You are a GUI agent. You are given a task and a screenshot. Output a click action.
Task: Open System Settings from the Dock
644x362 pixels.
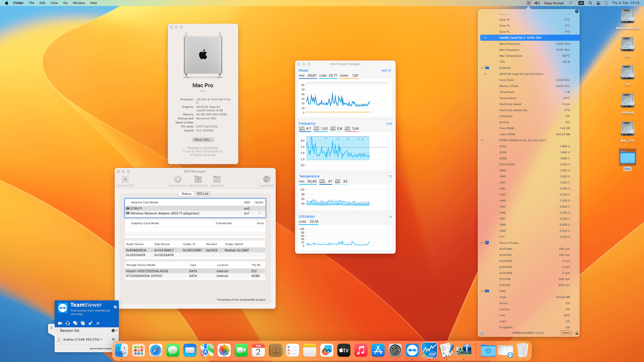point(395,351)
